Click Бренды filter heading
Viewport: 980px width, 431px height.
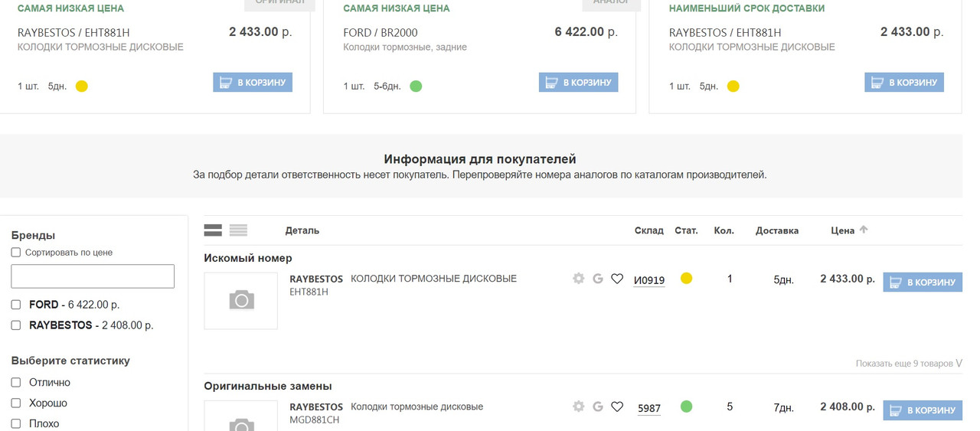[33, 235]
